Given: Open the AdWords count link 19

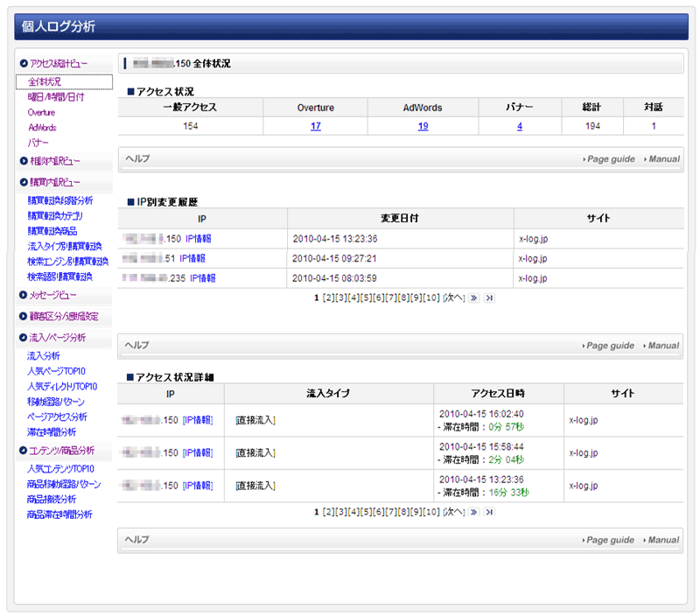Looking at the screenshot, I should point(423,126).
